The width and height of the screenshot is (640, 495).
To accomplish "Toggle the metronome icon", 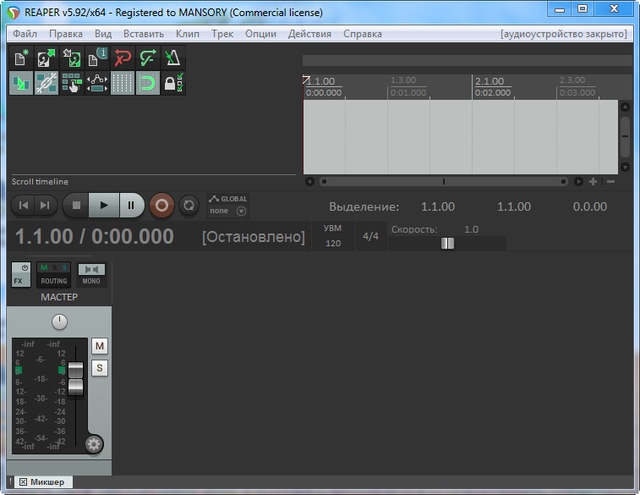I will click(172, 59).
